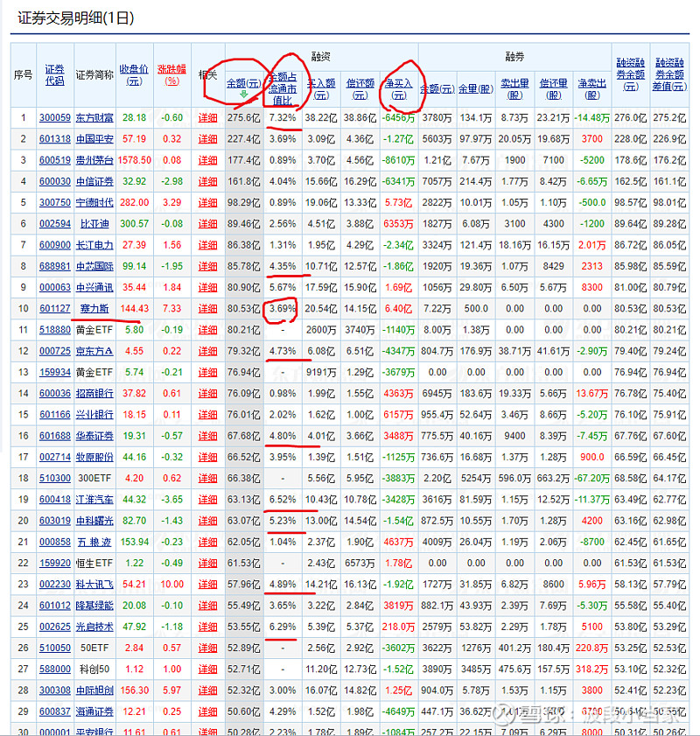Open fund code 588000 link
This screenshot has width=700, height=736.
click(55, 669)
